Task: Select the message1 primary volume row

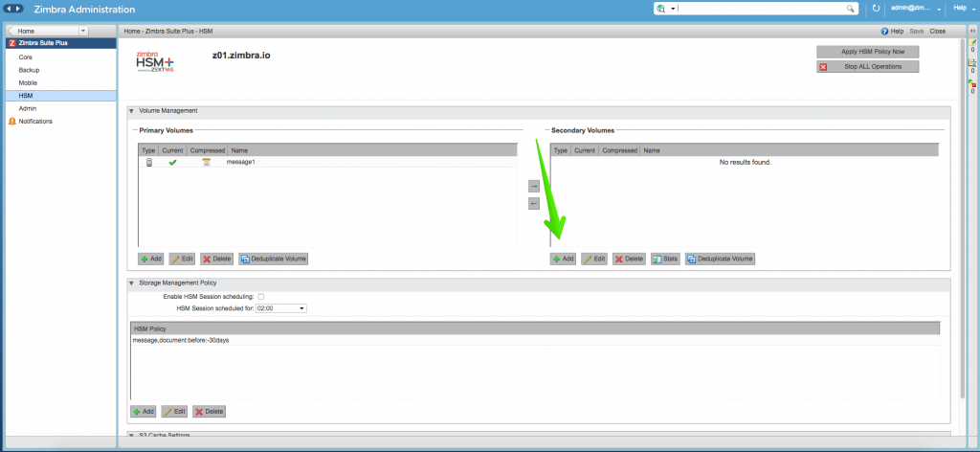Action: (327, 162)
